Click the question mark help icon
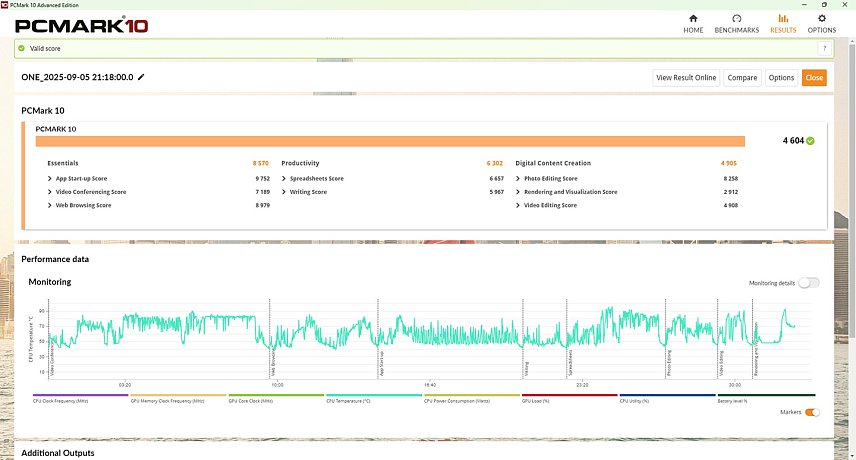Screen dimensions: 856x460 825,48
